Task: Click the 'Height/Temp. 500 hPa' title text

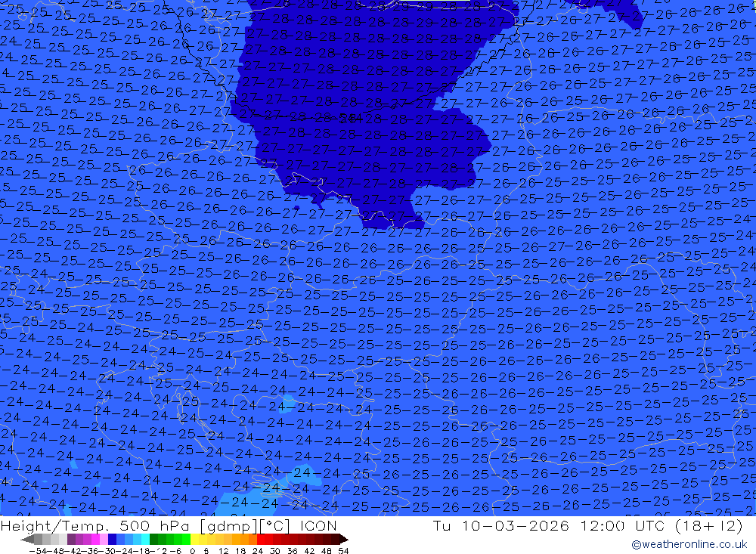Action: (96, 525)
